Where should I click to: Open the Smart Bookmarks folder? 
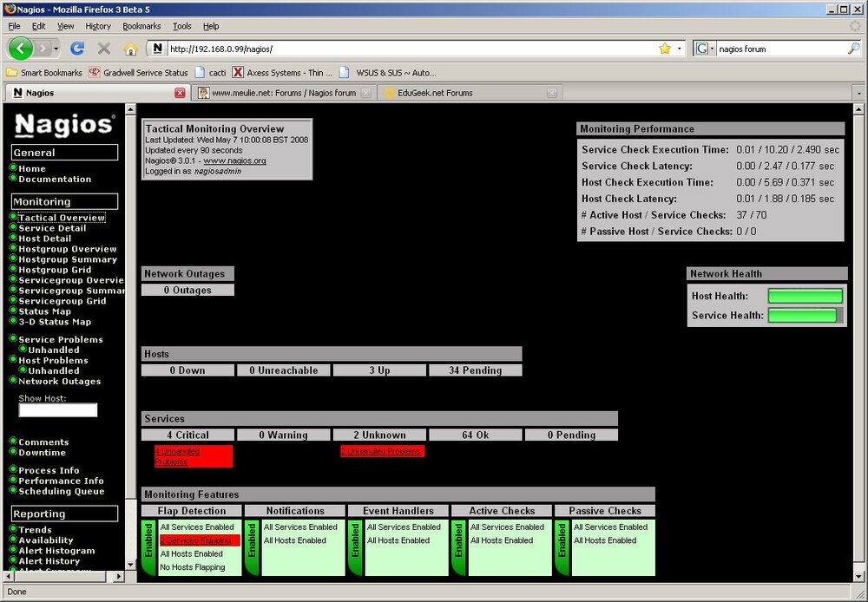[44, 73]
